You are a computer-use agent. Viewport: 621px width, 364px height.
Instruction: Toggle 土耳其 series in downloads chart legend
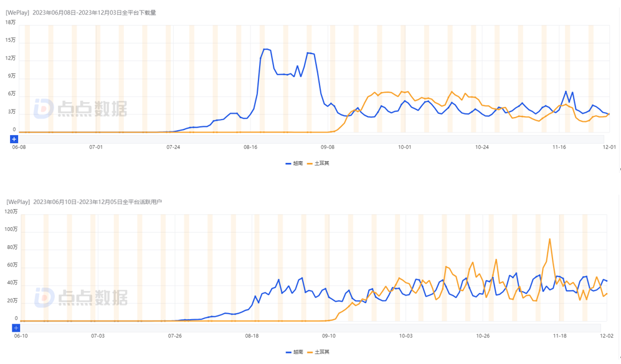pyautogui.click(x=318, y=163)
